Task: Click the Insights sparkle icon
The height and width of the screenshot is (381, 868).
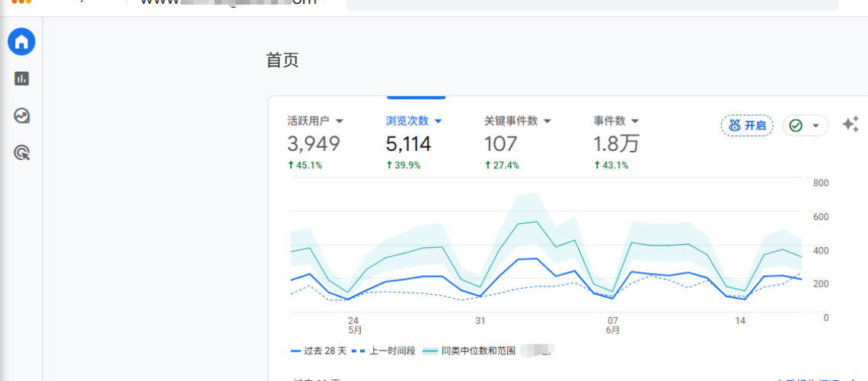Action: click(x=850, y=125)
